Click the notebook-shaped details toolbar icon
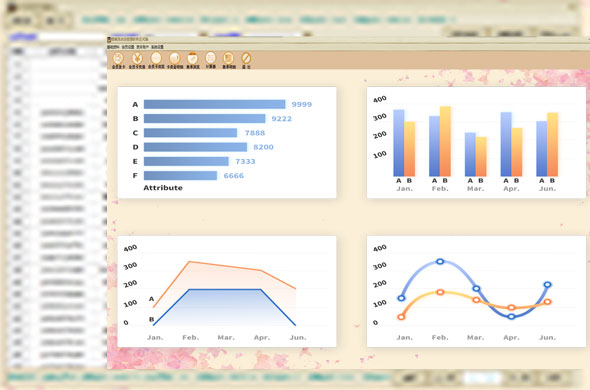590x390 pixels. click(x=228, y=59)
